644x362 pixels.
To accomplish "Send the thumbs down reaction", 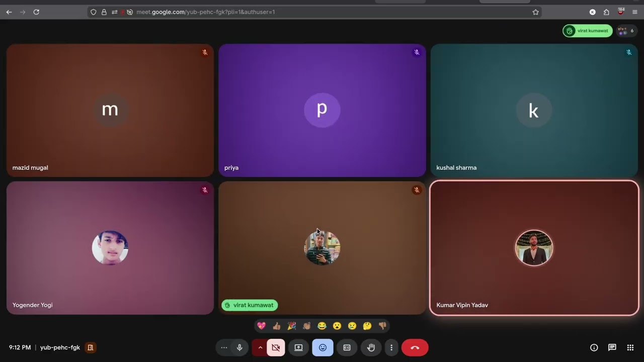I will click(382, 326).
